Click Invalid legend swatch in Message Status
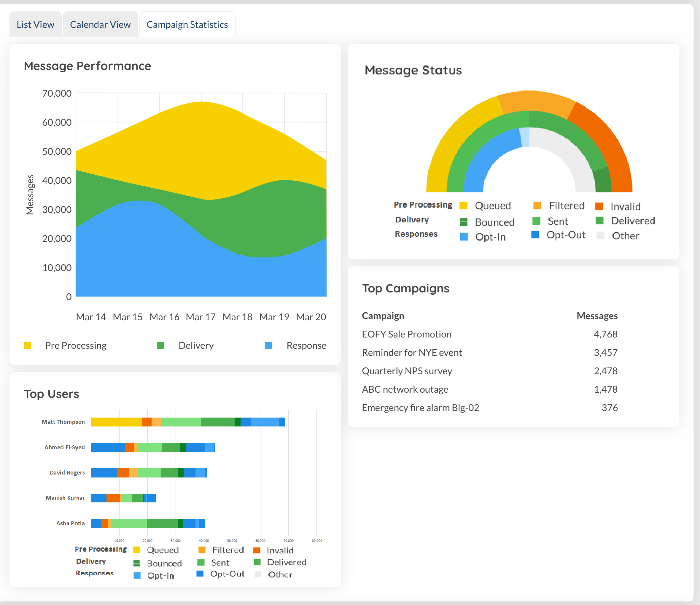This screenshot has height=605, width=700. (x=599, y=206)
